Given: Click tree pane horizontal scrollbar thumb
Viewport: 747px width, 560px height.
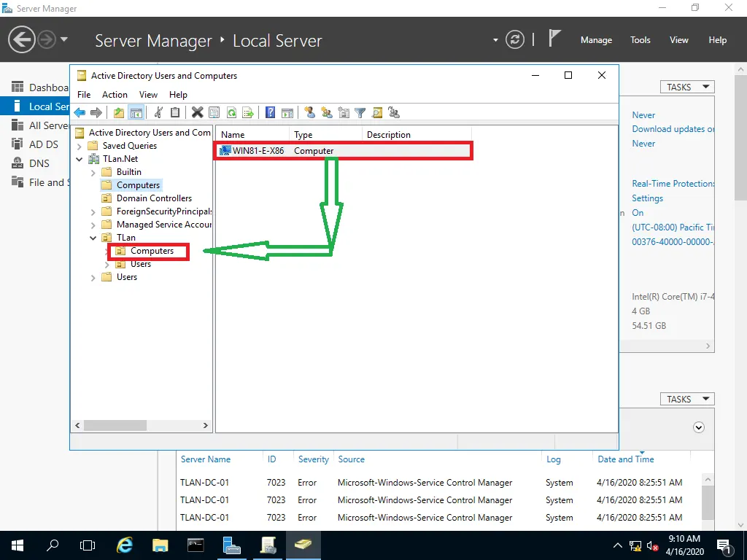Looking at the screenshot, I should point(115,425).
